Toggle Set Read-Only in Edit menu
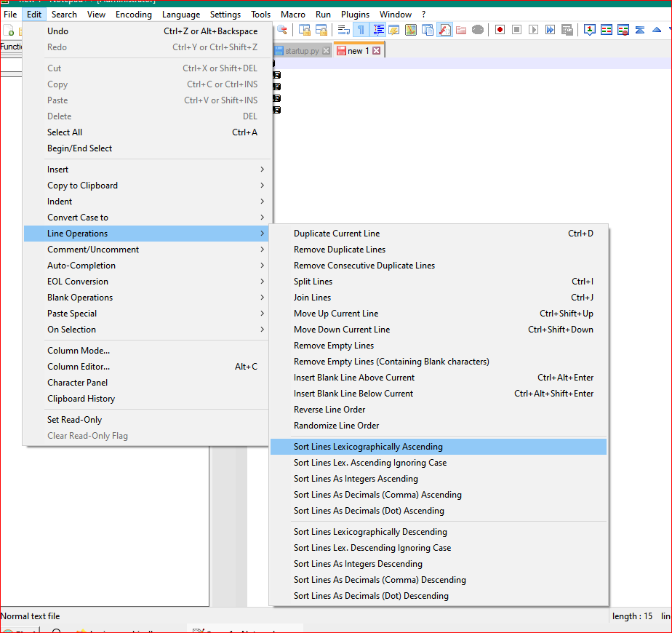The image size is (672, 633). click(x=148, y=419)
